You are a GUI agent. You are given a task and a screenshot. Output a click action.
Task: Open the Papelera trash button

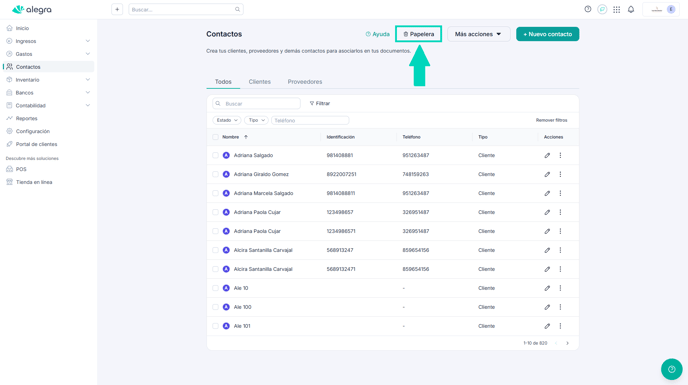tap(418, 34)
